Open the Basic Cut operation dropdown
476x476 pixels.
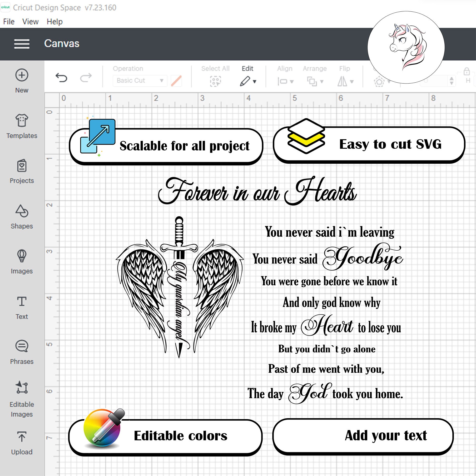[139, 80]
